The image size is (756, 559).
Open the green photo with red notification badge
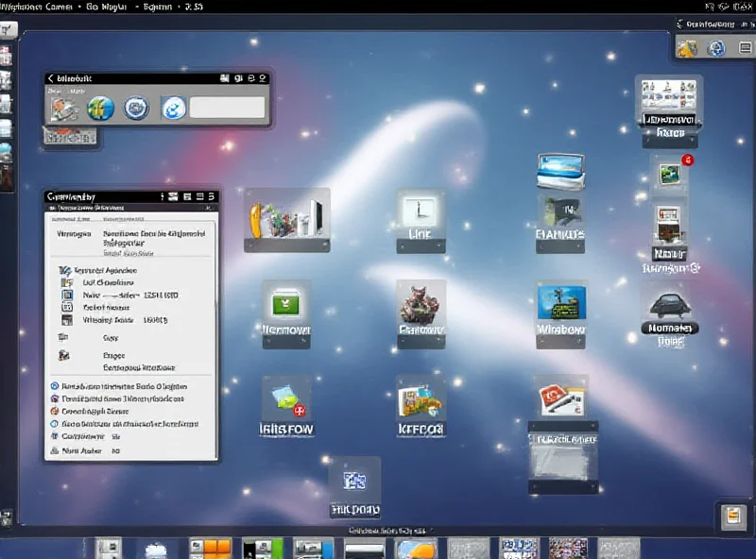point(670,174)
